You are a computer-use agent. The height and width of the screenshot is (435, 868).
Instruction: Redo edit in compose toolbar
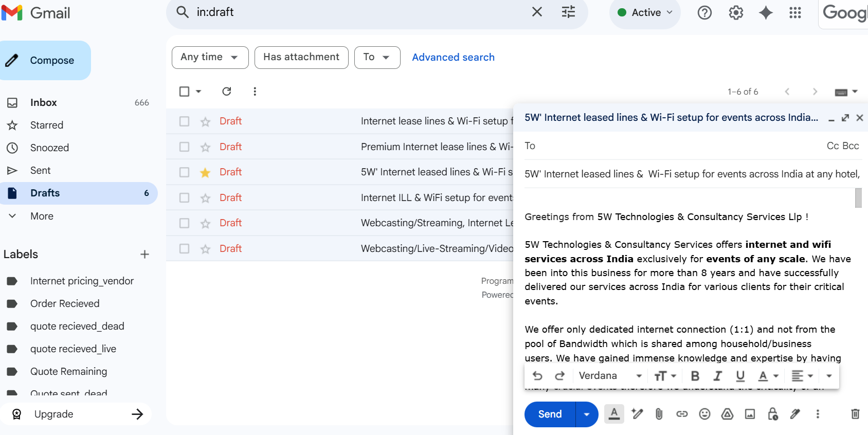560,376
